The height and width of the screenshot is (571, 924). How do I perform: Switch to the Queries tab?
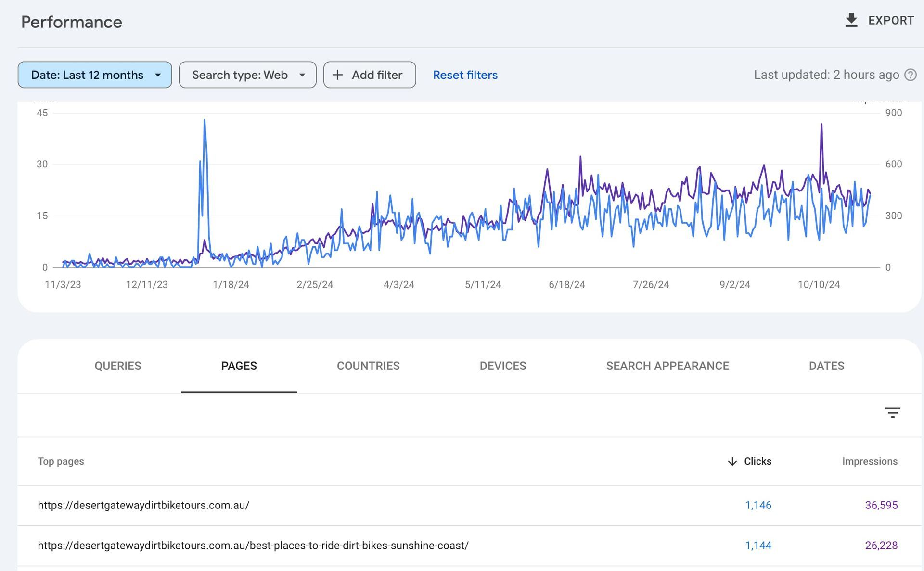(x=117, y=366)
